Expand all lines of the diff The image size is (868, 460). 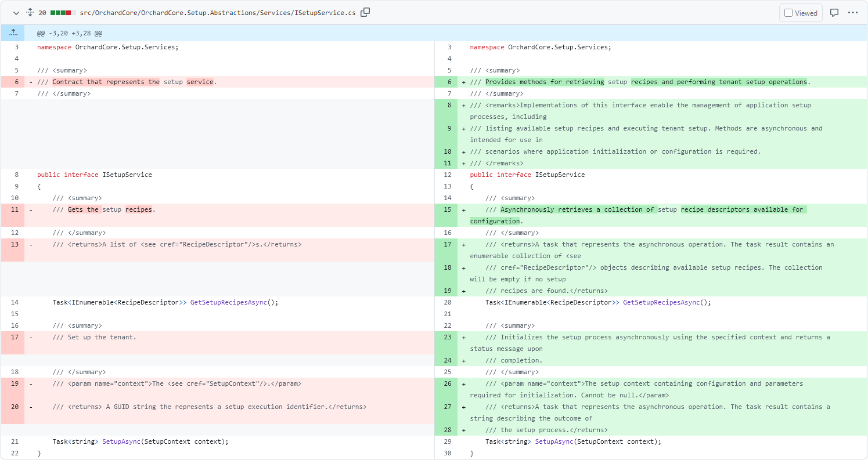30,13
